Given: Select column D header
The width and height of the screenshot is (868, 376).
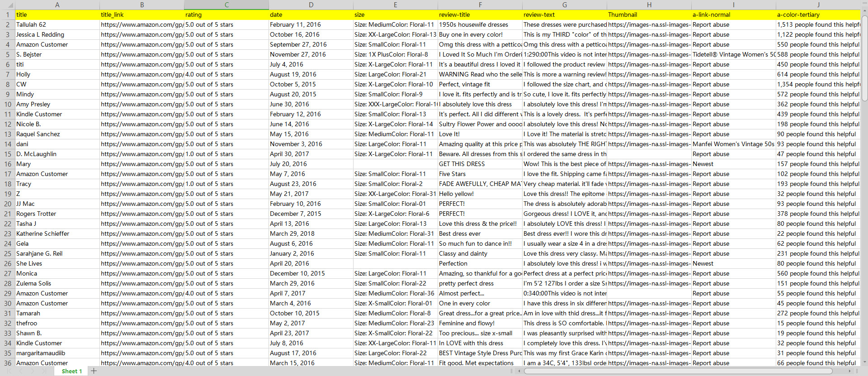Looking at the screenshot, I should [311, 5].
